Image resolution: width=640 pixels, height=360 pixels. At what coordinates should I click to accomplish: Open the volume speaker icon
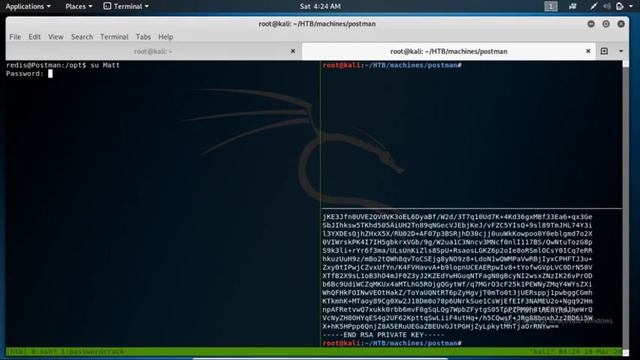(607, 6)
